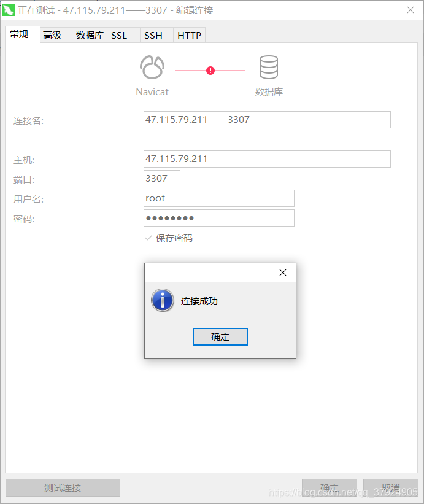The image size is (424, 504).
Task: Switch to the 常规 tab
Action: [x=23, y=34]
